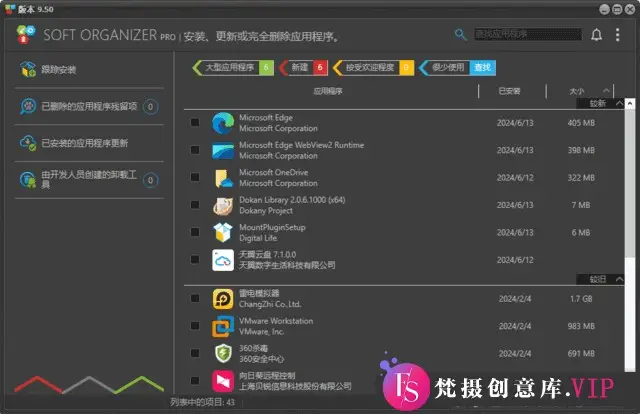Click the 0 badge beside 已删除的应用程序残留项

tap(150, 107)
